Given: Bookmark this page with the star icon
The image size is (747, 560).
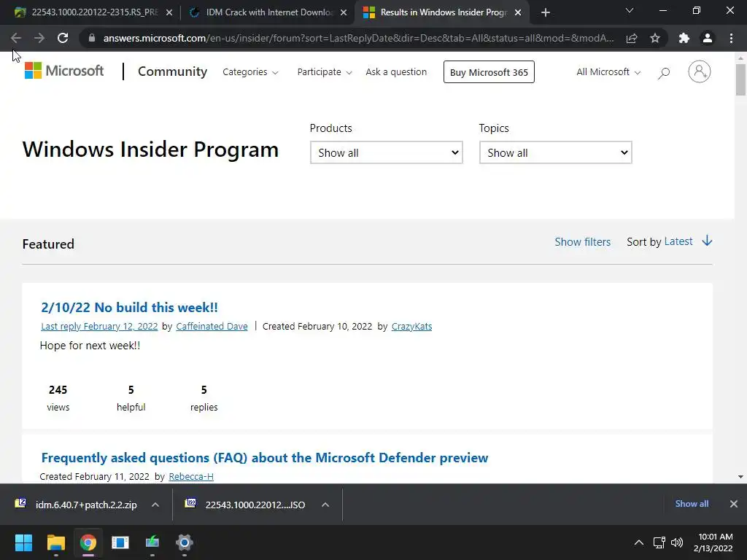Looking at the screenshot, I should click(655, 38).
